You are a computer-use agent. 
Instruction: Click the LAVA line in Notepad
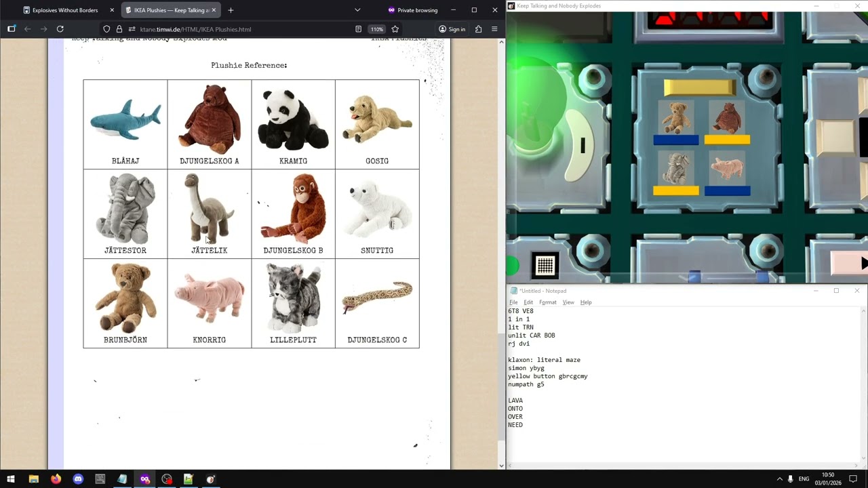(x=515, y=401)
